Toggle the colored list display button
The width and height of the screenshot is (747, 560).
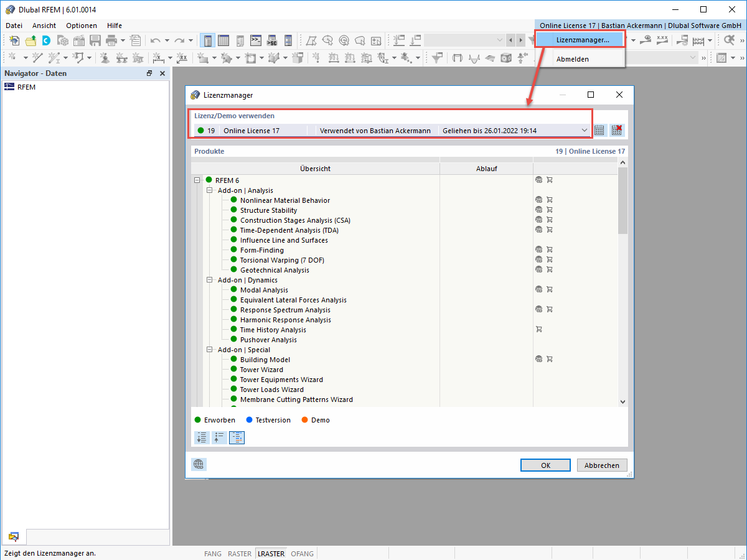click(x=237, y=437)
